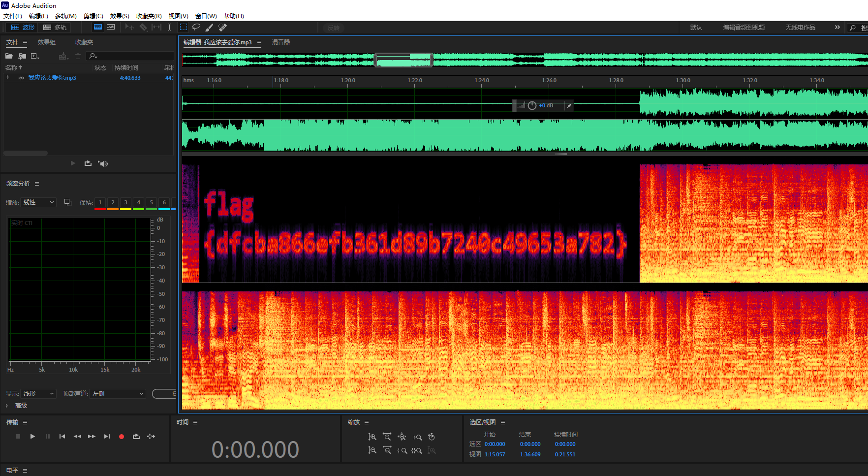Toggle Skip Selection in transport panel
The height and width of the screenshot is (476, 868).
point(151,437)
